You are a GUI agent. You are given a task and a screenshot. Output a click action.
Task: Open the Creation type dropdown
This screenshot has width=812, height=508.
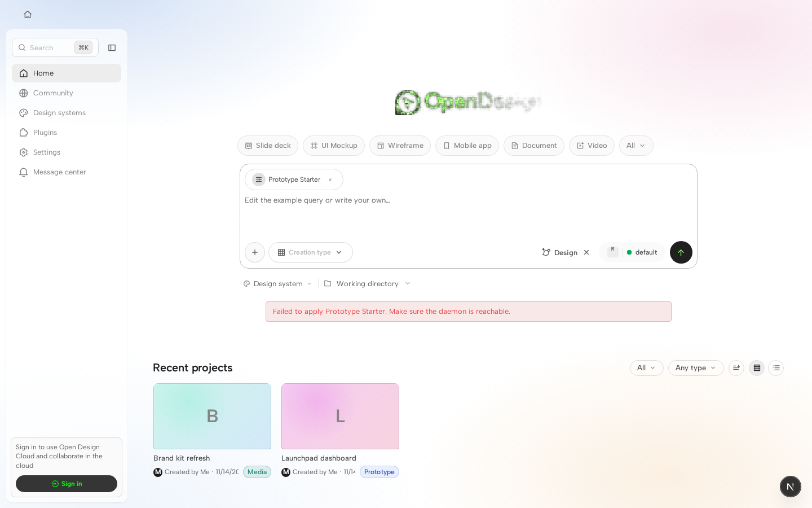click(x=311, y=252)
